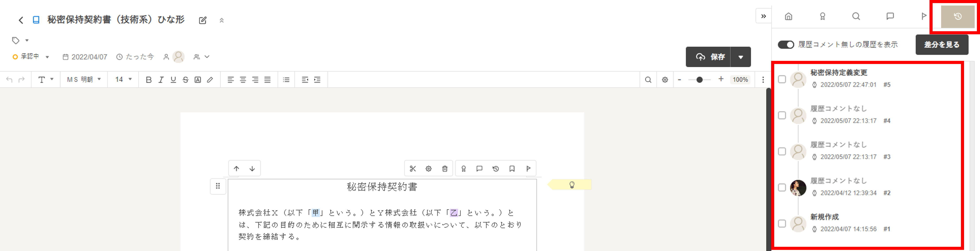Click the search icon in the right sidebar
This screenshot has width=980, height=251.
856,16
